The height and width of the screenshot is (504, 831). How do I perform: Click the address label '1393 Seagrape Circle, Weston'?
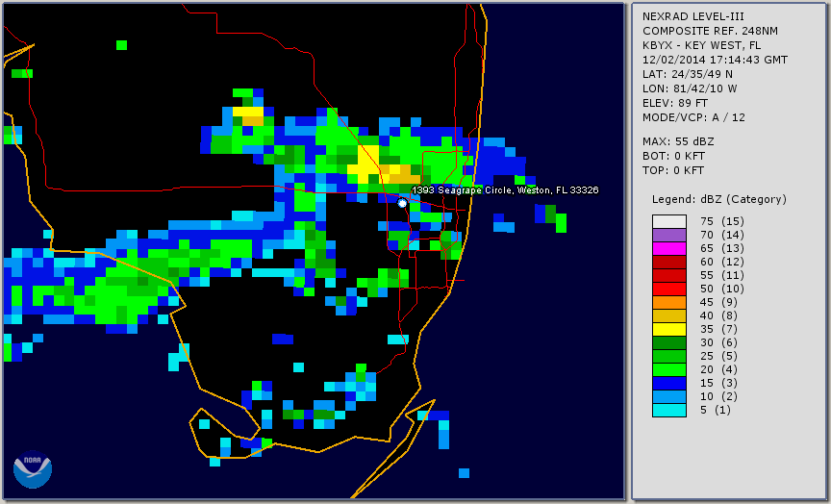505,189
